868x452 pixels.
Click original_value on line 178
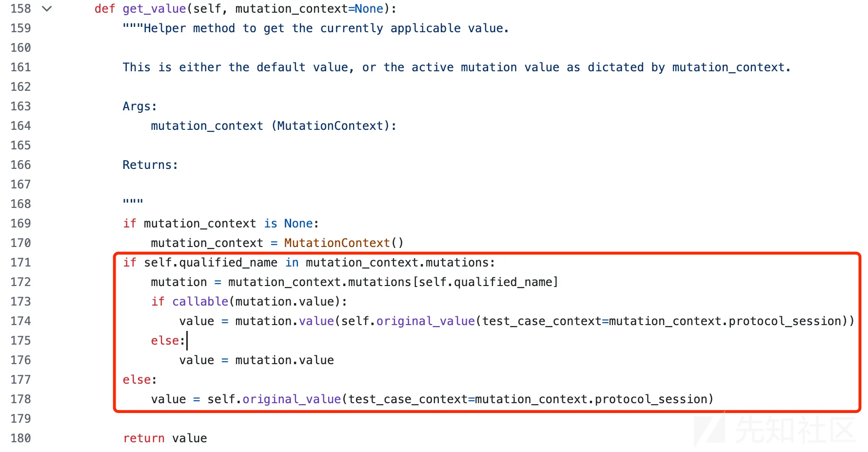point(292,399)
